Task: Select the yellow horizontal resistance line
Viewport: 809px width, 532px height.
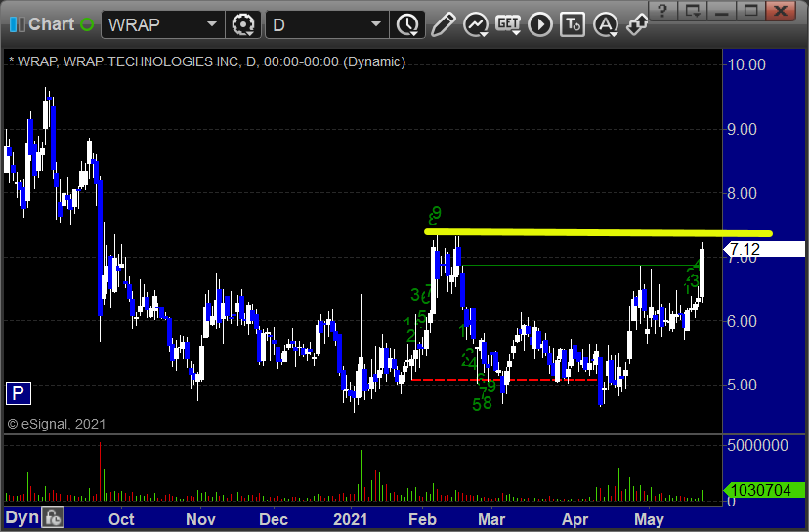Action: tap(599, 233)
